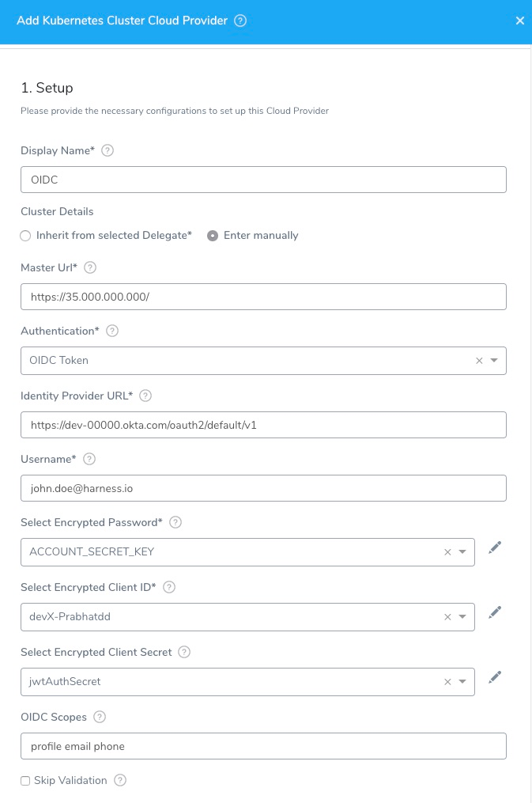Click help icon next to dialog title

click(x=240, y=21)
